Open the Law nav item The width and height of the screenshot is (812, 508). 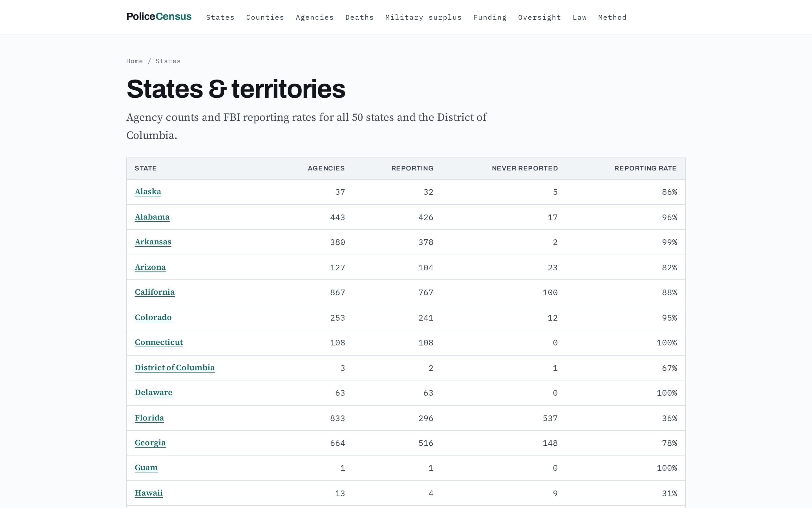[579, 17]
